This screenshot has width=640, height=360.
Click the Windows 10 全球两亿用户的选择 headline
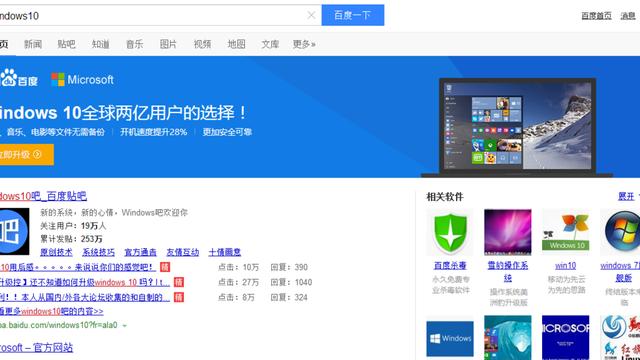point(124,113)
